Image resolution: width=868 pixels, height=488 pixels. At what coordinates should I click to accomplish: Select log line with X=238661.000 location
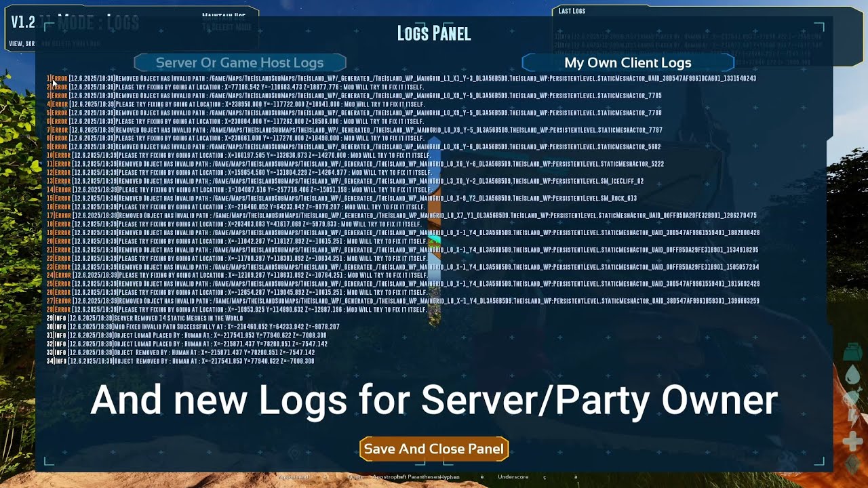(235, 138)
